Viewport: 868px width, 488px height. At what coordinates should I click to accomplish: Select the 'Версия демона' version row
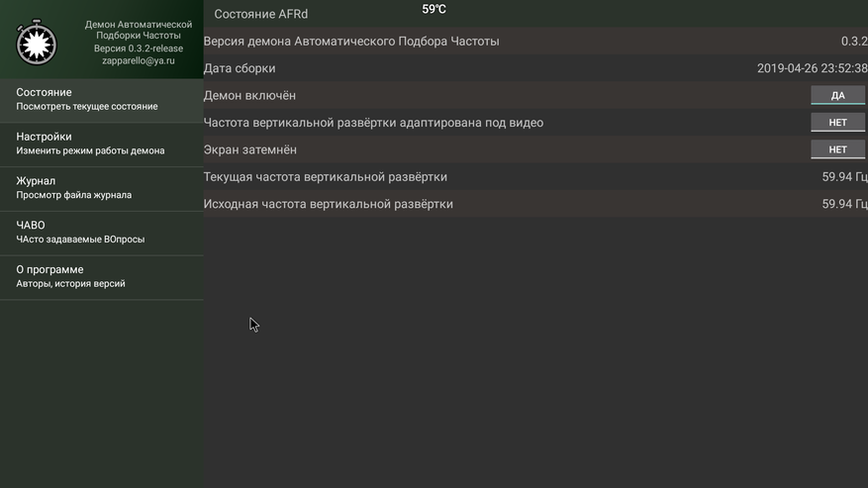(535, 41)
